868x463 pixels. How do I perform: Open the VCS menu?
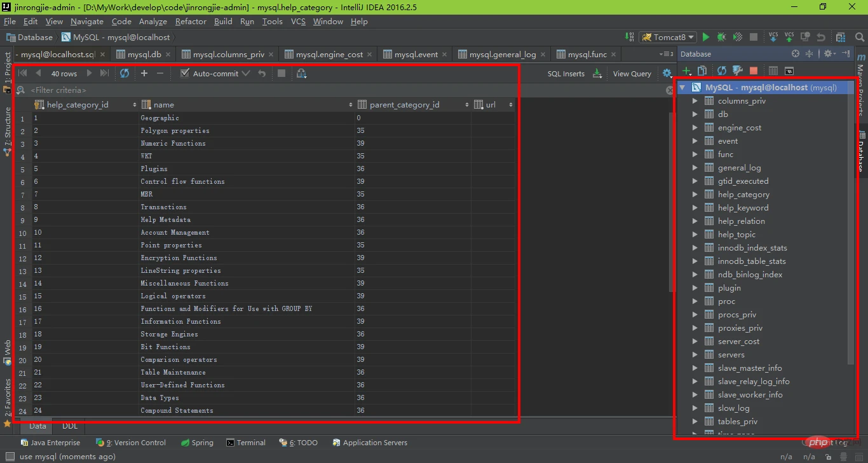(x=298, y=21)
